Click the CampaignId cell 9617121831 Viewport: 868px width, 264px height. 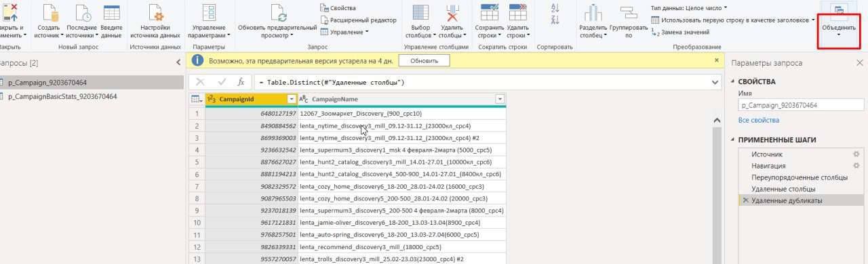(x=251, y=223)
